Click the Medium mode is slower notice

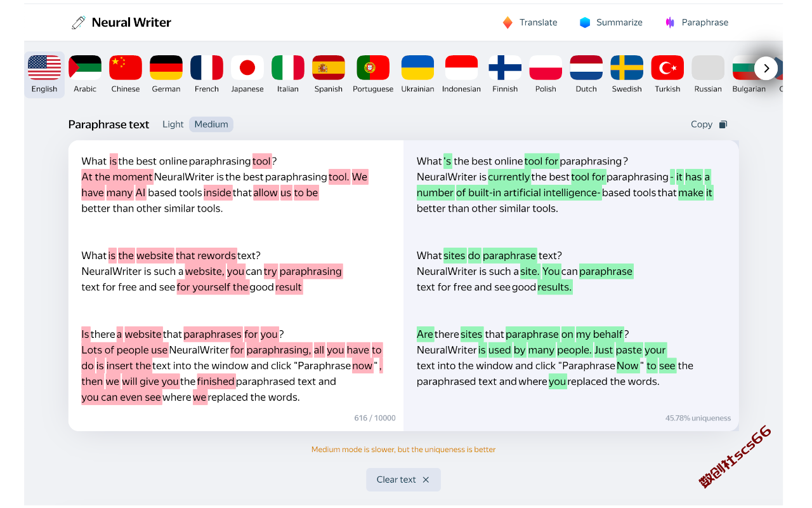click(403, 450)
